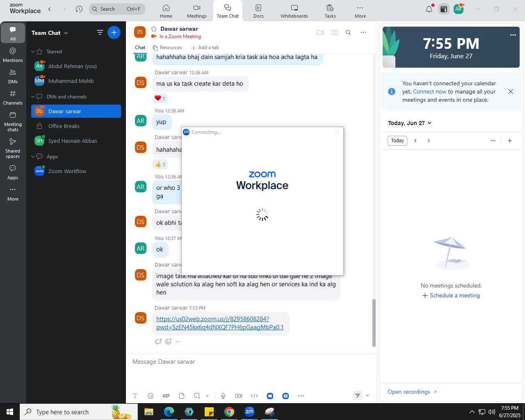525x420 pixels.
Task: Open the More menu in the top navigation
Action: click(x=360, y=11)
